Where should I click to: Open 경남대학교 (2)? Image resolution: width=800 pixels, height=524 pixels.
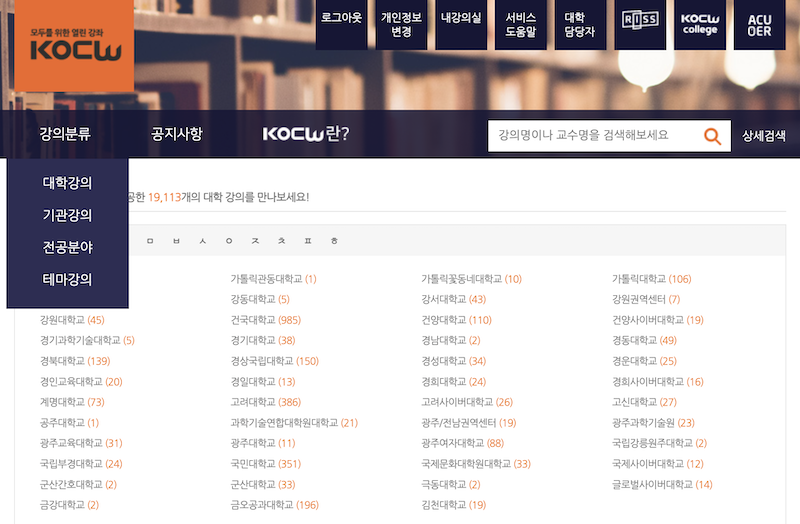(451, 340)
